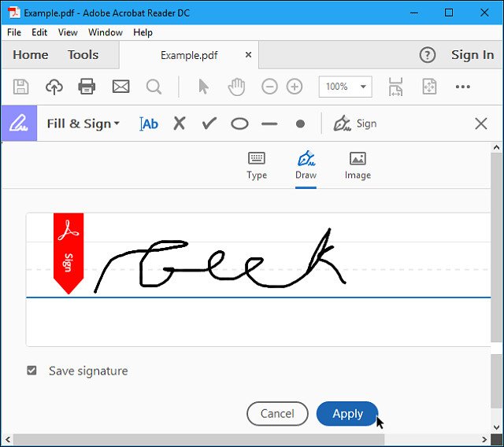Click the zoom in plus icon

point(295,87)
